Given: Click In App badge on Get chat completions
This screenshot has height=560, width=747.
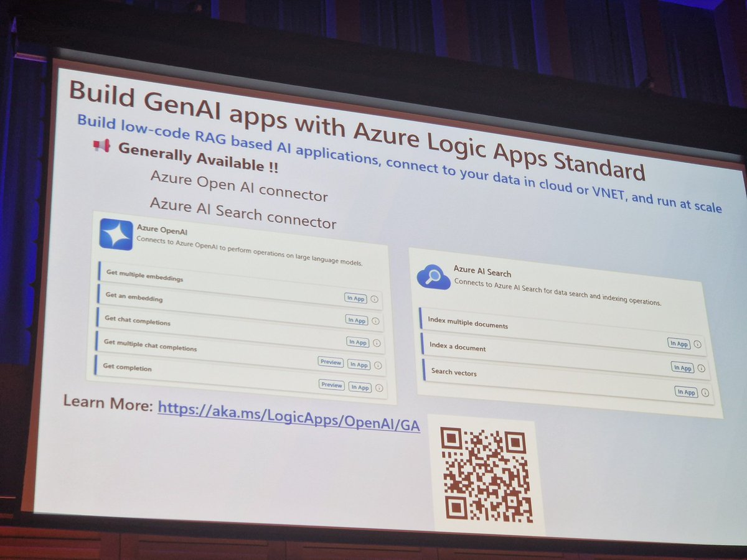Looking at the screenshot, I should click(358, 342).
